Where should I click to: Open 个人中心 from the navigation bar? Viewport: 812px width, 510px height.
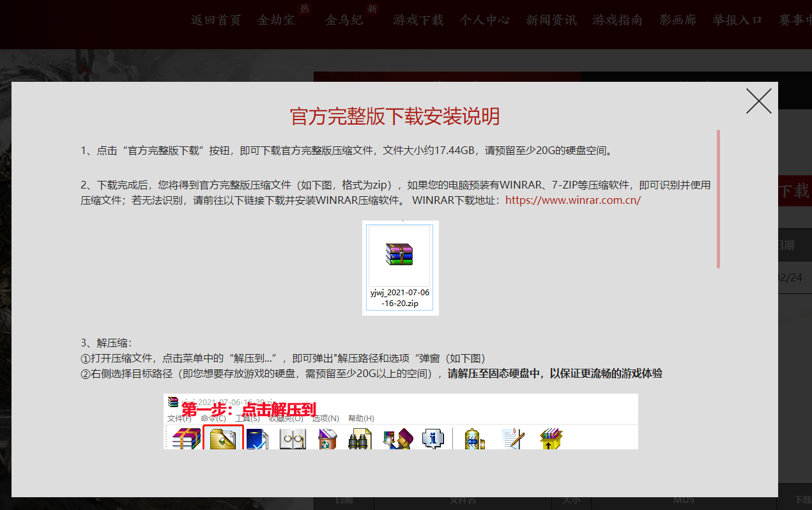click(484, 20)
